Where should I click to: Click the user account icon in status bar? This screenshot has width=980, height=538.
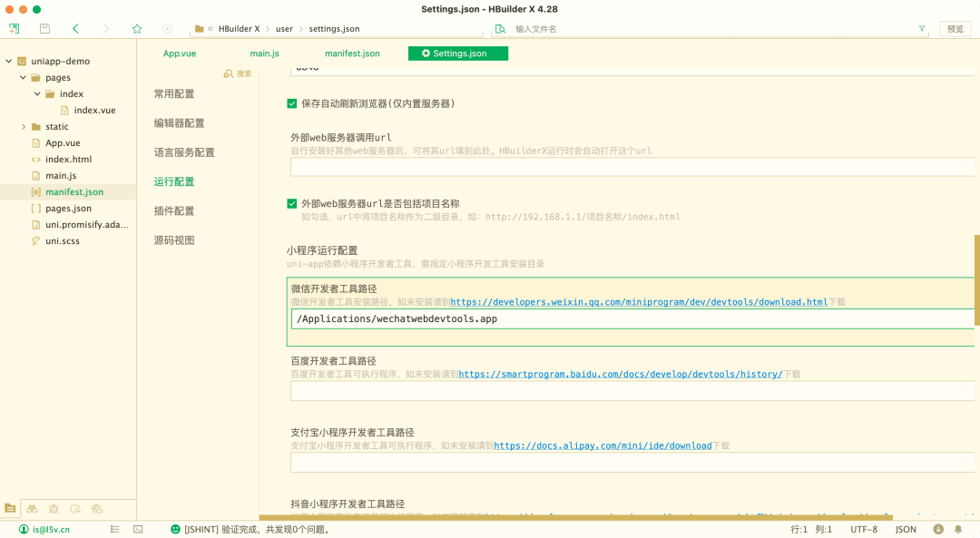coord(24,529)
